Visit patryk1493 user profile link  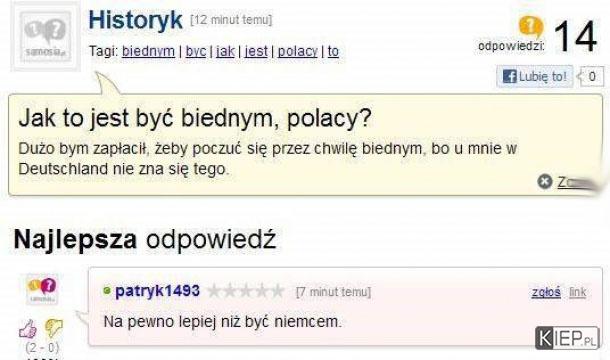158,291
